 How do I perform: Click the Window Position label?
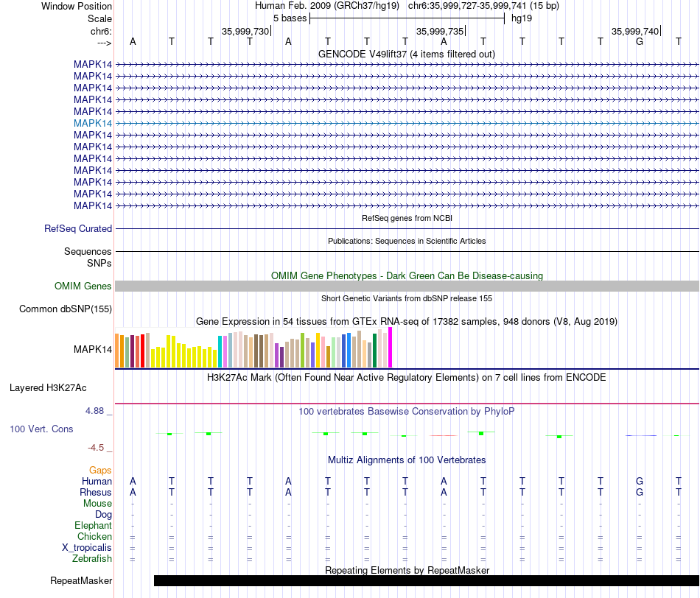pyautogui.click(x=77, y=6)
